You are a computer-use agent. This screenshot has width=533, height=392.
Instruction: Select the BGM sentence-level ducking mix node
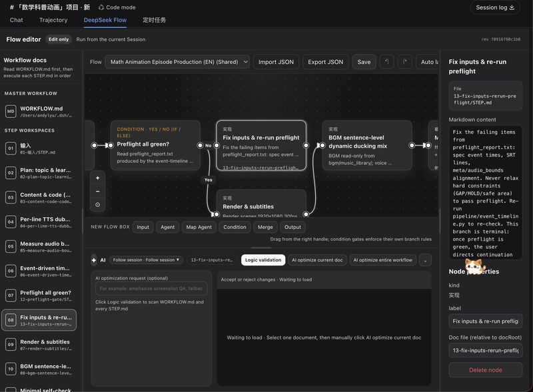[367, 145]
